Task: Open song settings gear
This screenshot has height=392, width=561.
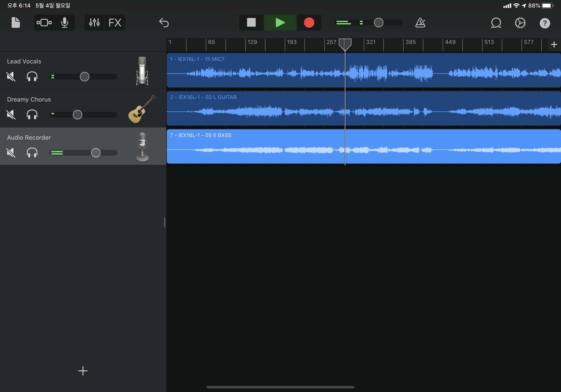Action: pyautogui.click(x=520, y=23)
